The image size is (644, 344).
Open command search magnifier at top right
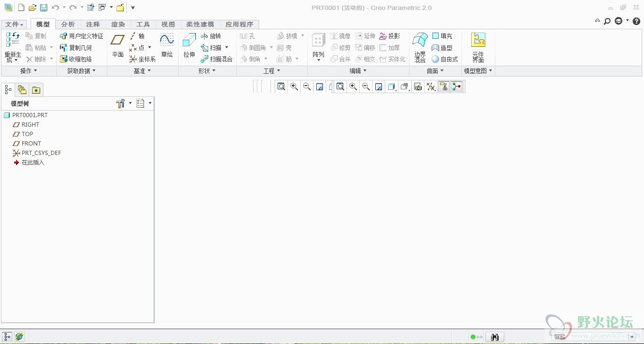tap(607, 21)
